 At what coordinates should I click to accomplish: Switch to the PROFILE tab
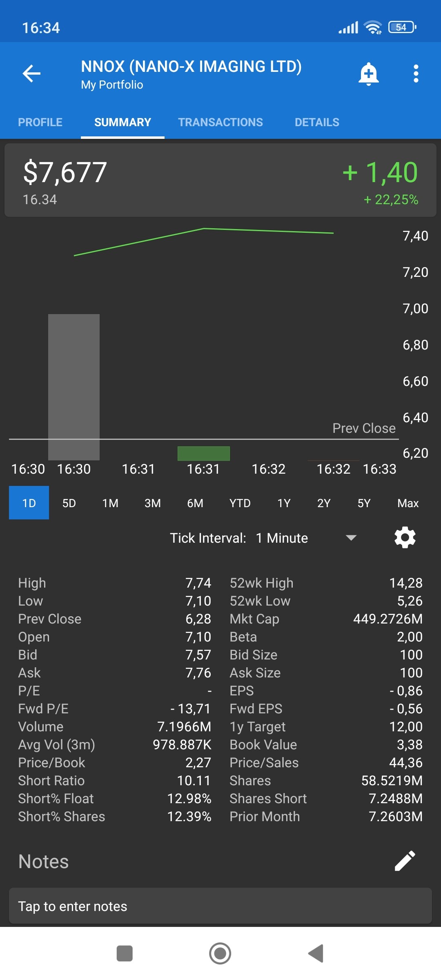tap(40, 122)
